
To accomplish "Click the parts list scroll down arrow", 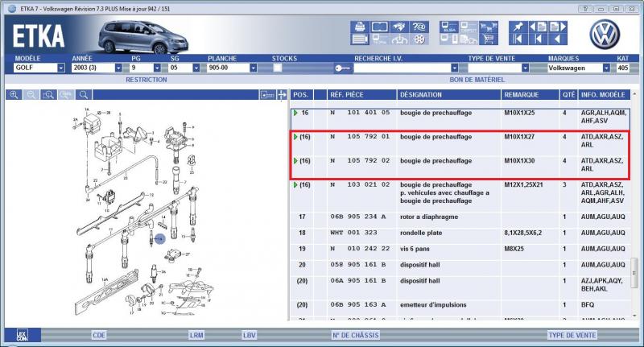I will 634,316.
